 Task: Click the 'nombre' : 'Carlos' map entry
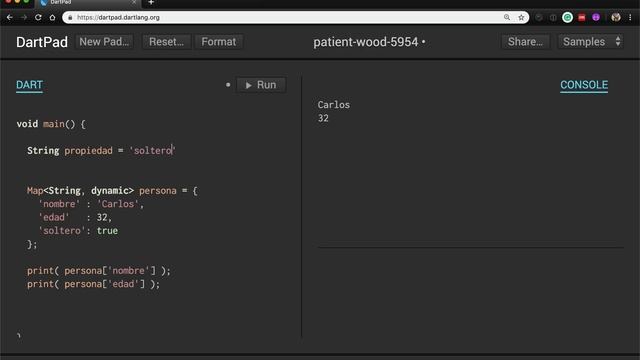coord(91,204)
